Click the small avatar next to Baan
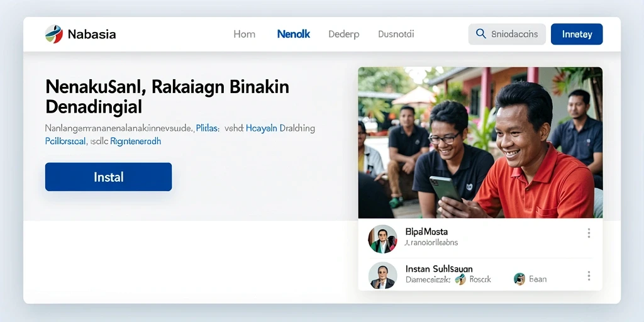Image resolution: width=644 pixels, height=322 pixels. coord(519,279)
